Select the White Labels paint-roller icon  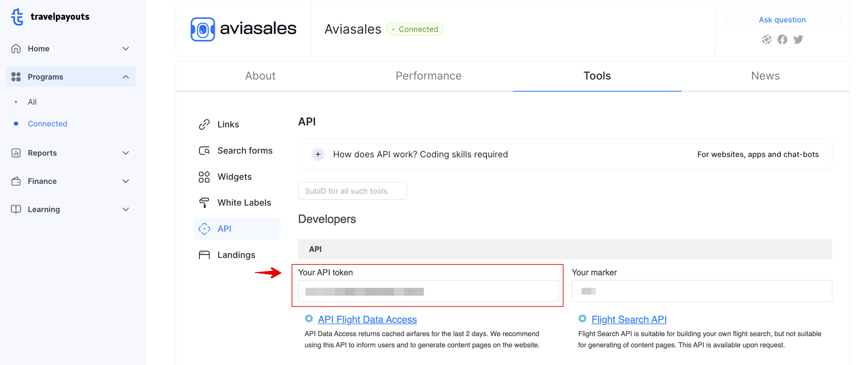coord(204,202)
